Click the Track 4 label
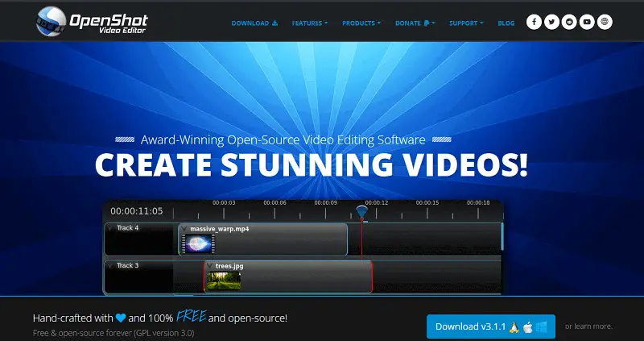 tap(128, 228)
